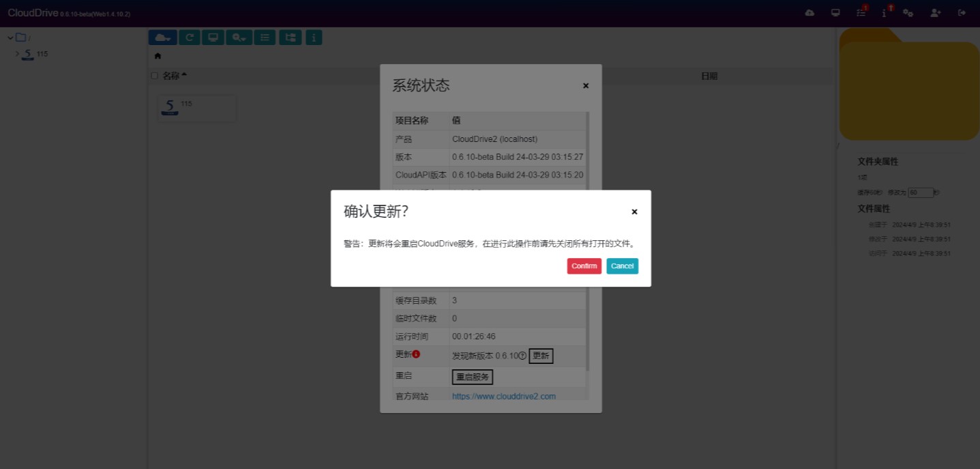Click the Confirm button in update dialog

click(584, 266)
